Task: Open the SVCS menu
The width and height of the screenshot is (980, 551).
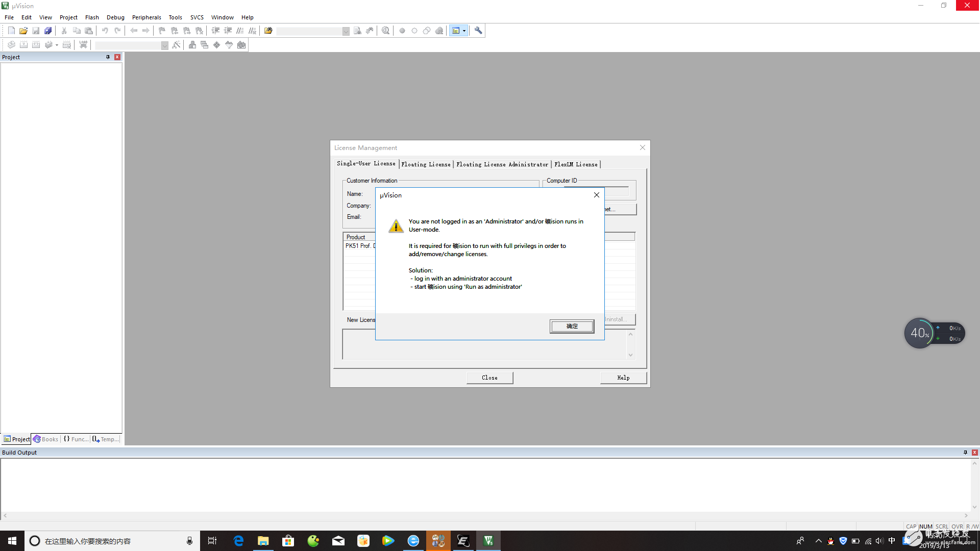Action: (197, 17)
